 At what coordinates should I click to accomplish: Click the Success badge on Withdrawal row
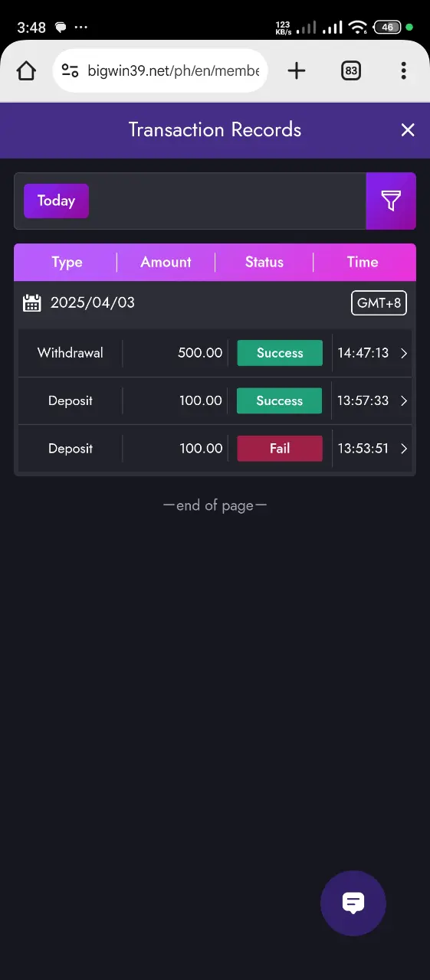[x=280, y=354]
